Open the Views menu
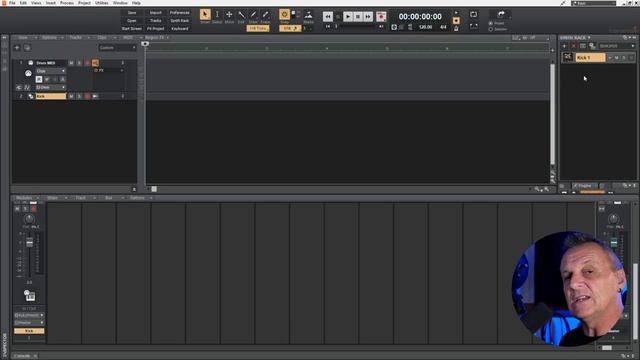 click(36, 3)
